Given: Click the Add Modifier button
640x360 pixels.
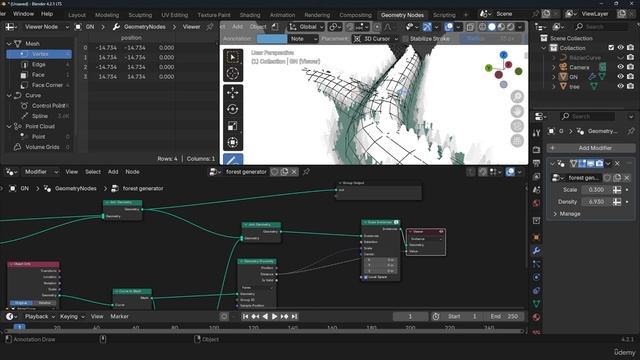Looking at the screenshot, I should [591, 148].
